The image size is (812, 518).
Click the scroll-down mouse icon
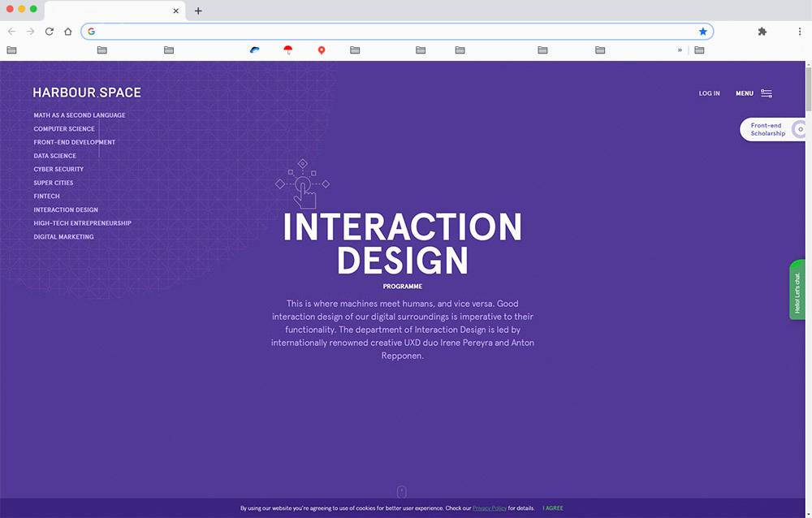point(402,491)
